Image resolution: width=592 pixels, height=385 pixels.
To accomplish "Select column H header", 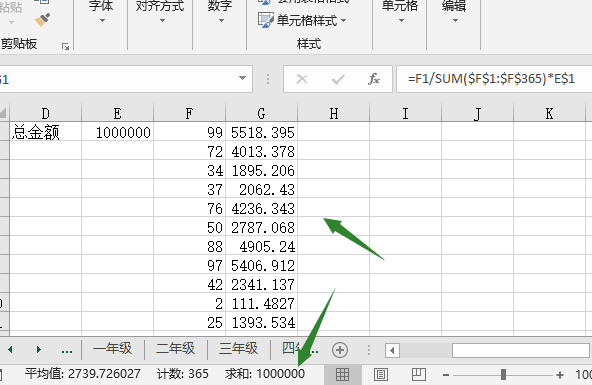I will [x=333, y=113].
